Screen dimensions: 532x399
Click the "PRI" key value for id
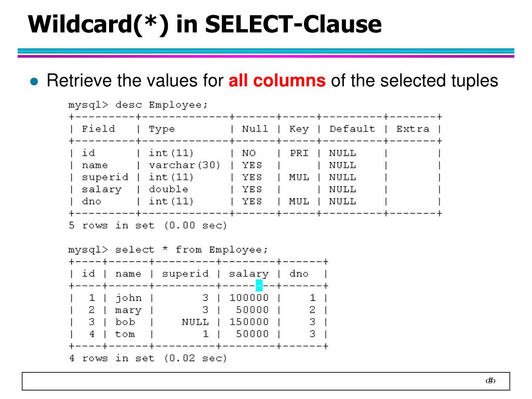click(x=299, y=153)
